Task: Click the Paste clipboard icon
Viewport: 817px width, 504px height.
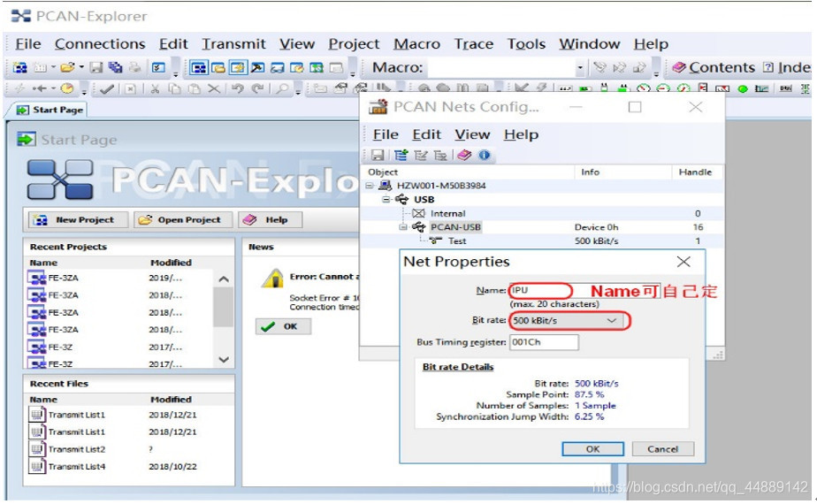Action: (x=194, y=88)
